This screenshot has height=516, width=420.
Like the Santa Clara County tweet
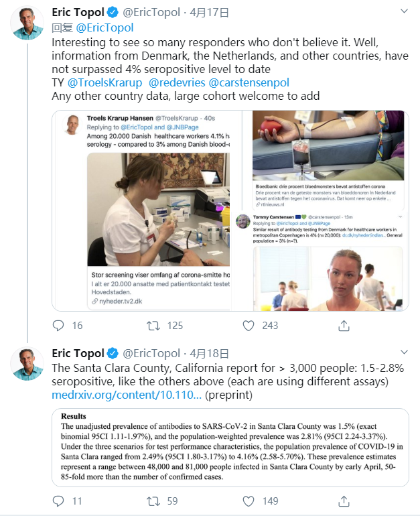pyautogui.click(x=249, y=501)
